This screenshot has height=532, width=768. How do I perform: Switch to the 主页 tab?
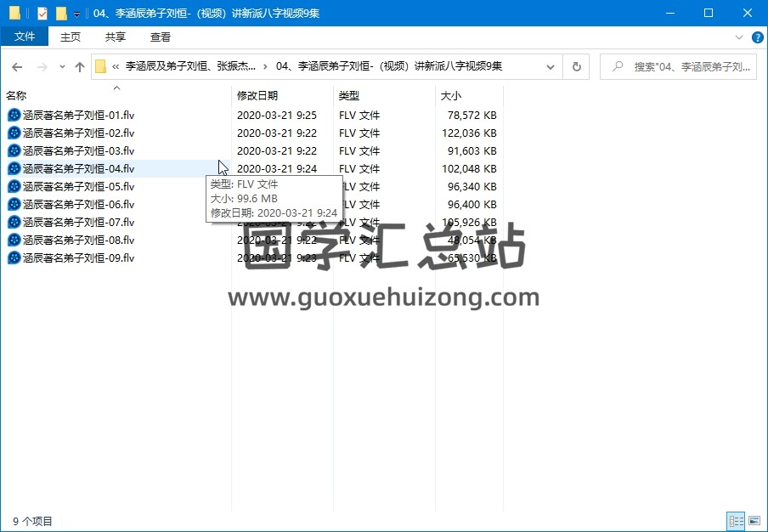70,37
